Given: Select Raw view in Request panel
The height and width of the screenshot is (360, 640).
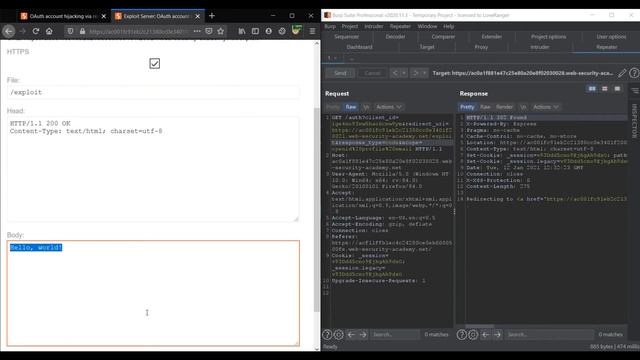Looking at the screenshot, I should click(351, 107).
